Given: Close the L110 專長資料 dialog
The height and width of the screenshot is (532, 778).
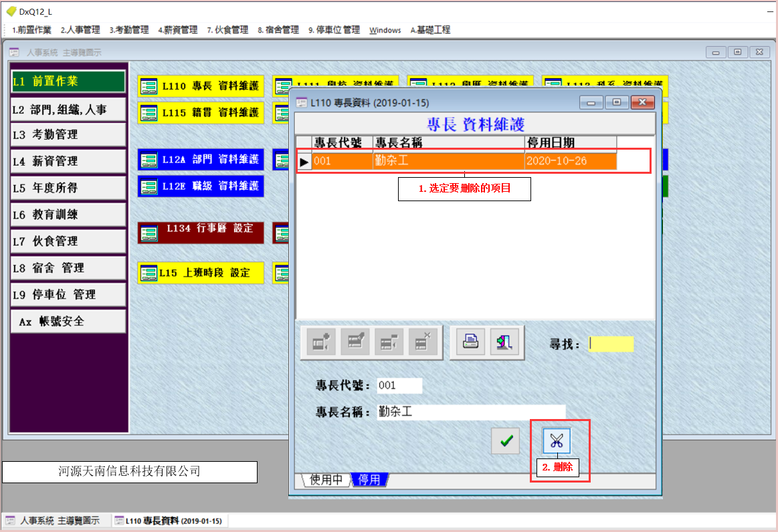Looking at the screenshot, I should (643, 103).
